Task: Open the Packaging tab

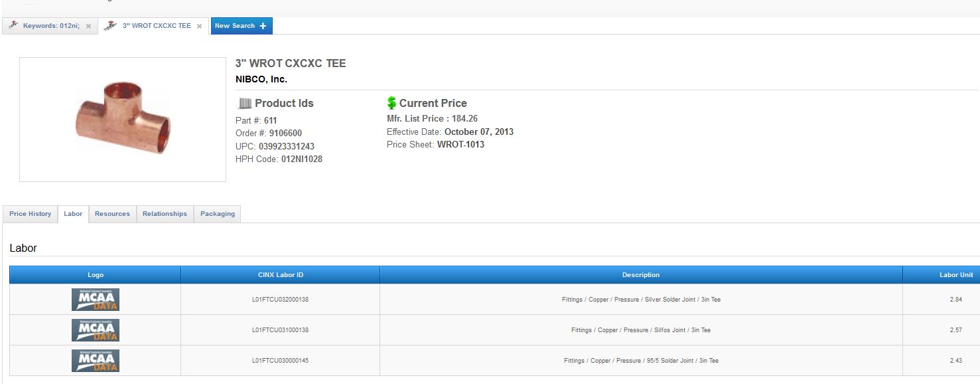Action: [218, 214]
